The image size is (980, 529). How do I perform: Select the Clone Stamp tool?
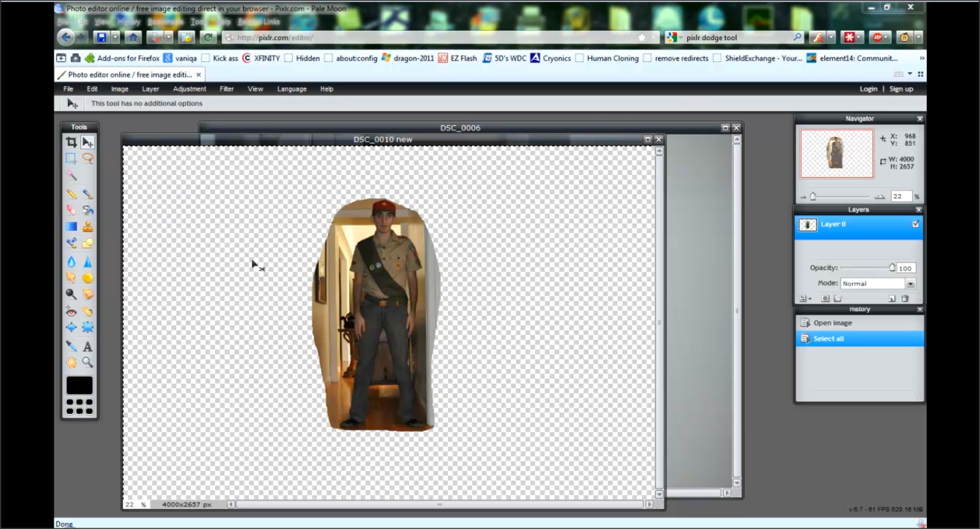tap(88, 227)
